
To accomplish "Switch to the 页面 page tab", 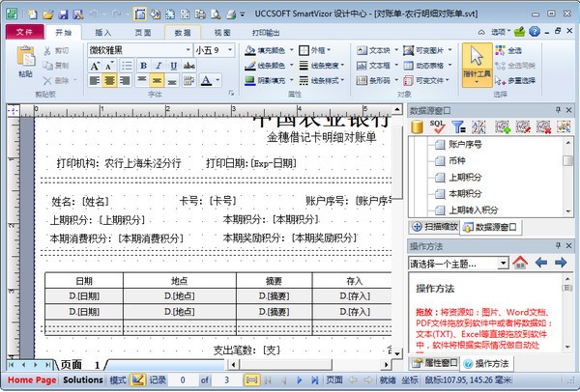I will point(143,33).
